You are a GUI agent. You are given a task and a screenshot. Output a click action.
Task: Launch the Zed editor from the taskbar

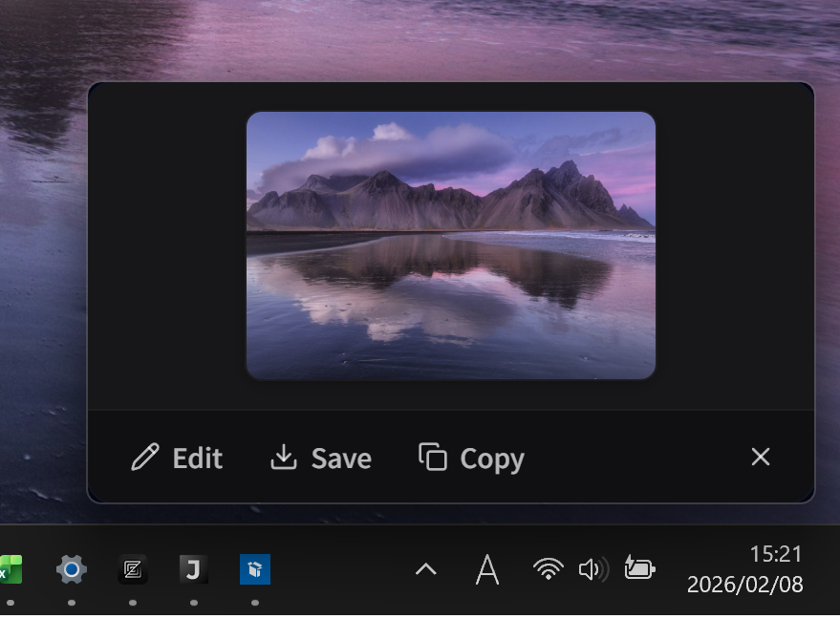coord(133,568)
